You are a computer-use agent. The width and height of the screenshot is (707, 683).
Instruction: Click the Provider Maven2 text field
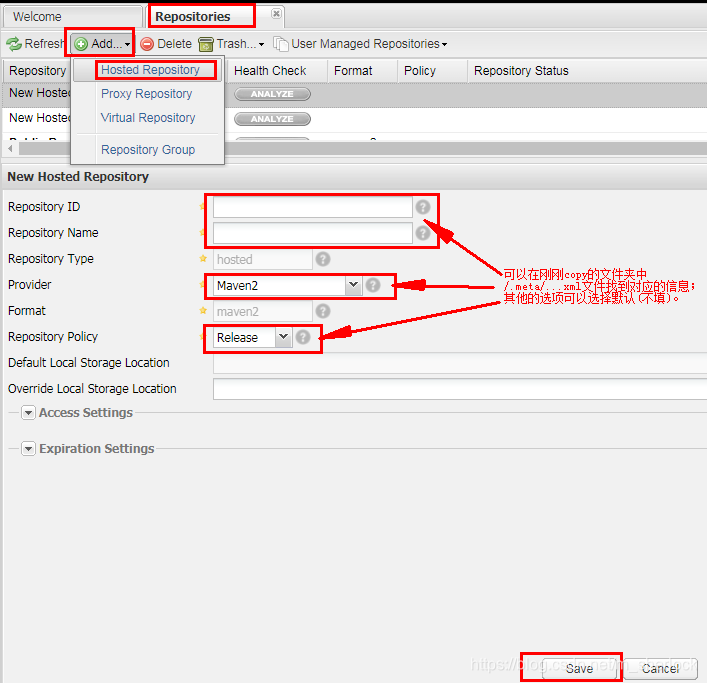pyautogui.click(x=280, y=286)
